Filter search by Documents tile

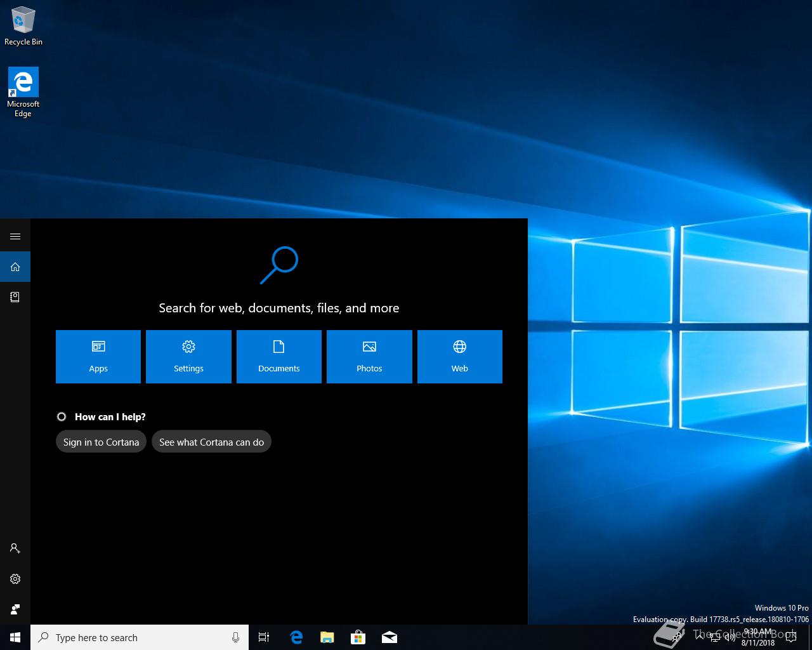pos(279,357)
